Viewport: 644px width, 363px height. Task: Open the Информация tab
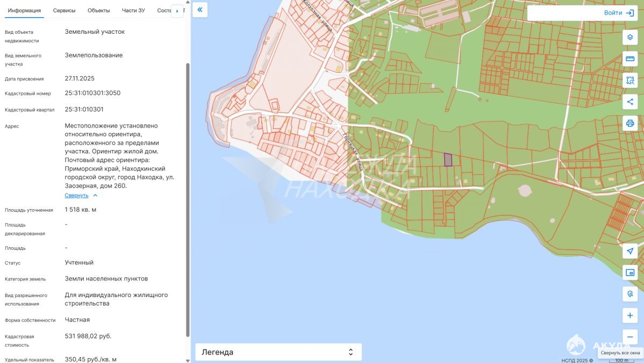click(x=24, y=11)
